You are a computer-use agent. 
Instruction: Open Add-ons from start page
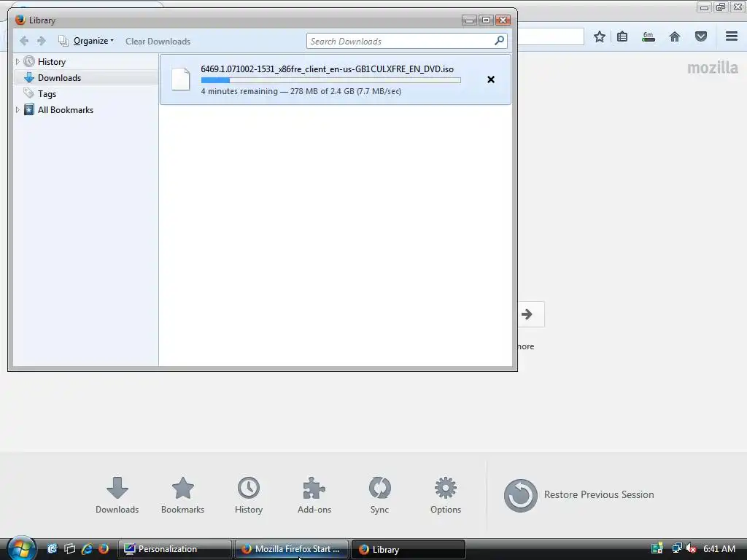[x=314, y=495]
